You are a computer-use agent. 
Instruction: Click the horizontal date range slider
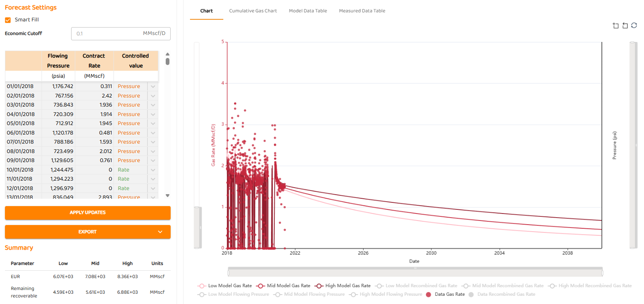click(415, 272)
